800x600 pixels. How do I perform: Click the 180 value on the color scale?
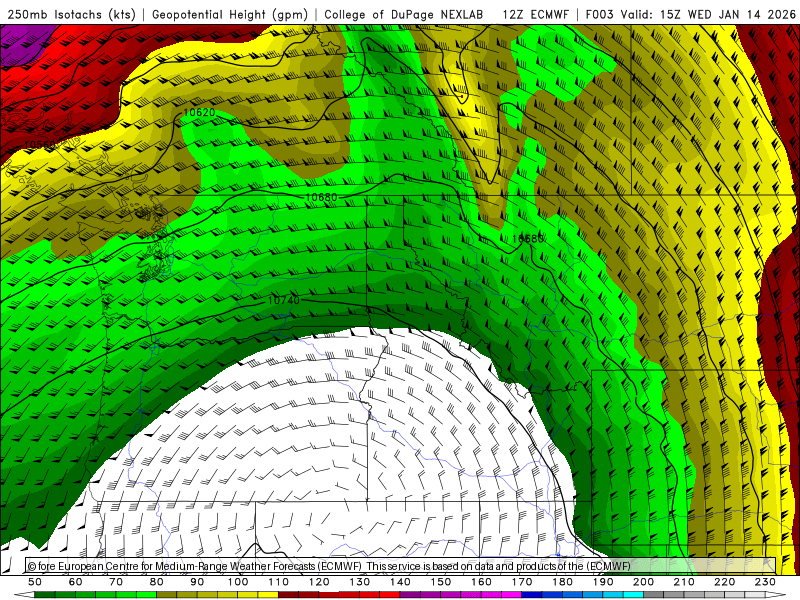562,582
